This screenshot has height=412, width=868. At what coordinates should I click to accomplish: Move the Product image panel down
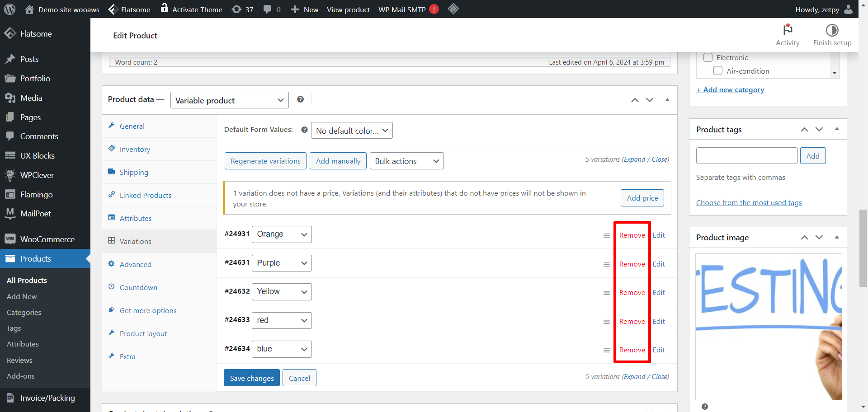pyautogui.click(x=819, y=238)
